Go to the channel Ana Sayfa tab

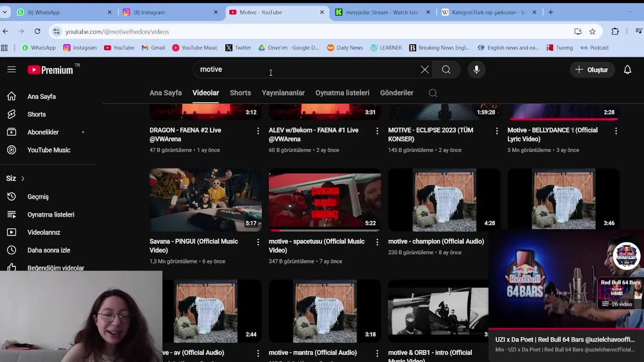(x=166, y=93)
